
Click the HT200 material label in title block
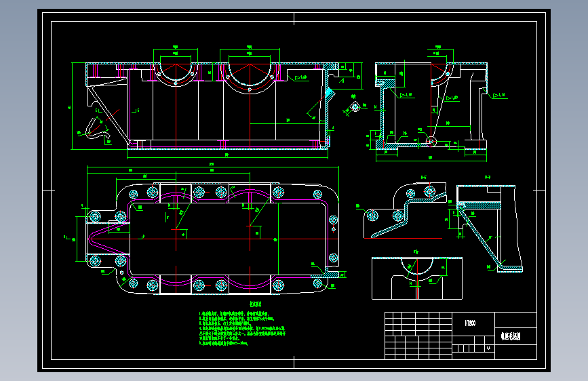470,323
